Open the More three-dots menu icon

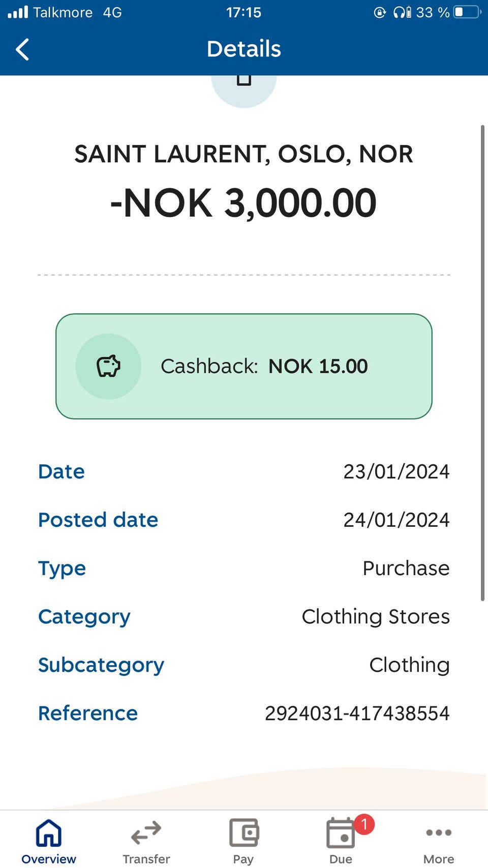click(x=439, y=832)
